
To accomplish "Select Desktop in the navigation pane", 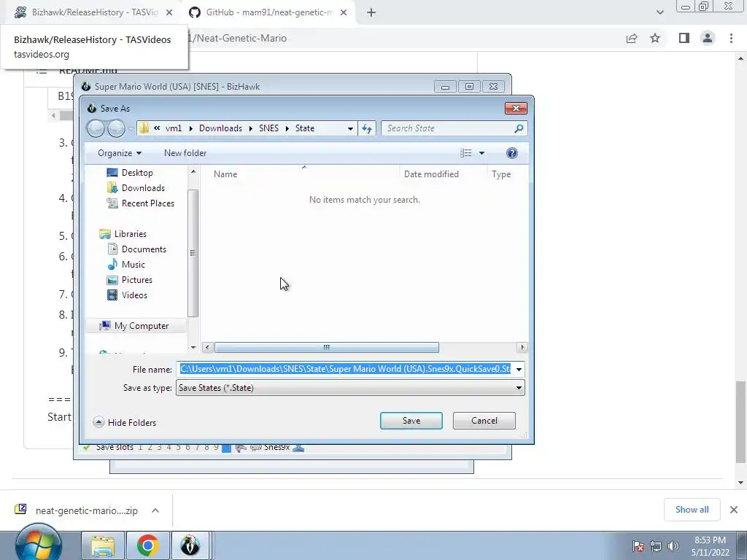I will pos(137,172).
